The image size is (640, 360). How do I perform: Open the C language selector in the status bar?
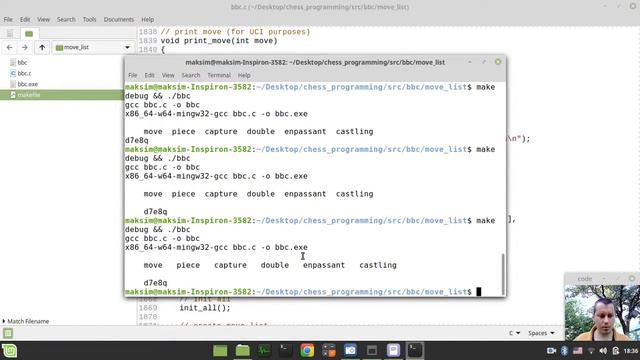pos(514,333)
